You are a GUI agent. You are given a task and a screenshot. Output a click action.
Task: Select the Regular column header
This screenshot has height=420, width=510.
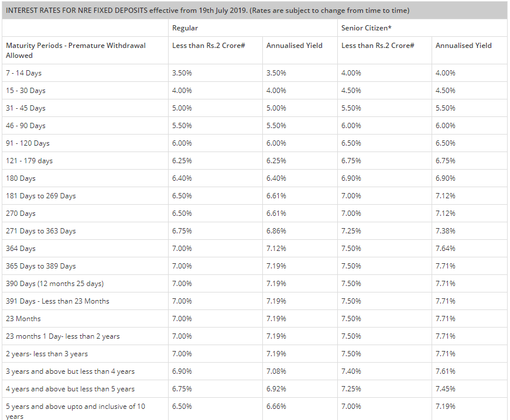(185, 28)
